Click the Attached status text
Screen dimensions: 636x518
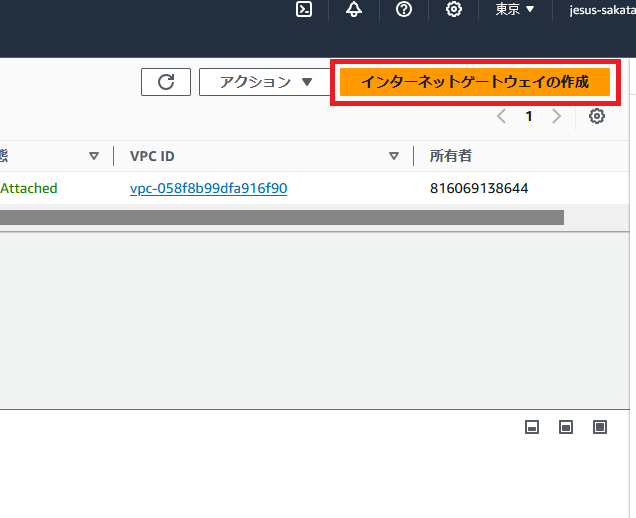coord(28,188)
